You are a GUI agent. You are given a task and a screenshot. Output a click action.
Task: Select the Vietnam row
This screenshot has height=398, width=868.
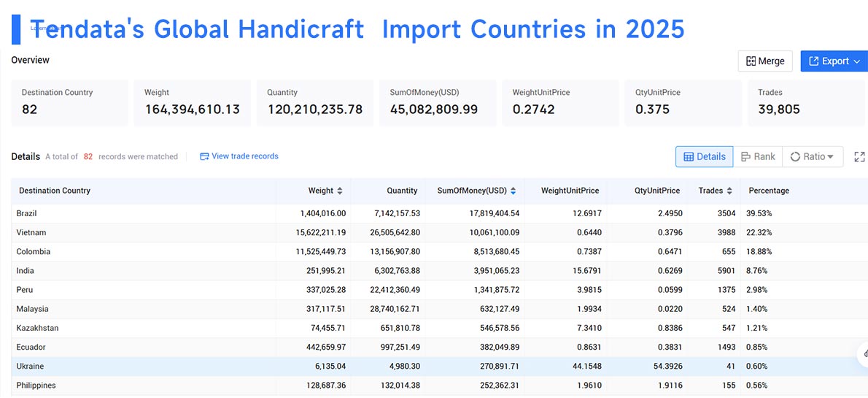coord(440,232)
